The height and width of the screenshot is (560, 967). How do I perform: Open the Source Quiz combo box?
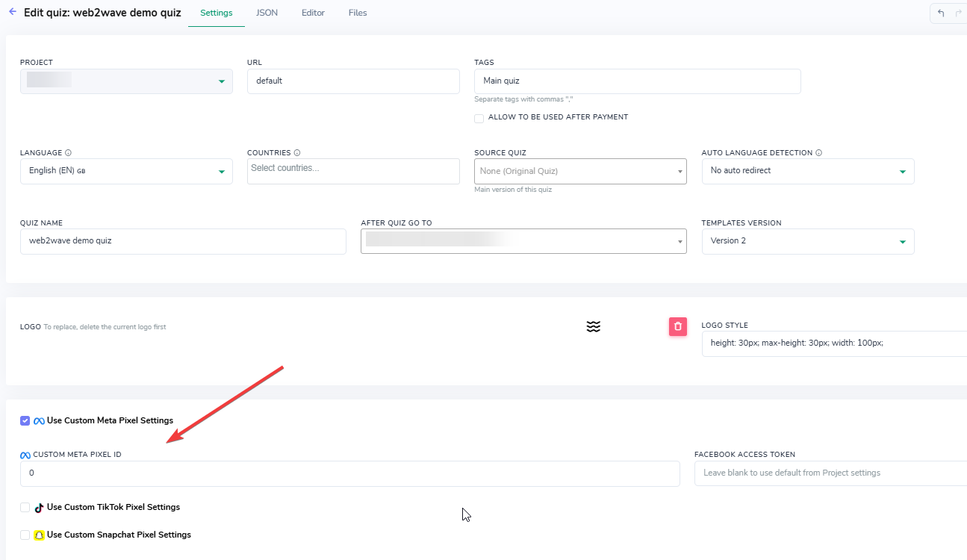click(x=580, y=171)
